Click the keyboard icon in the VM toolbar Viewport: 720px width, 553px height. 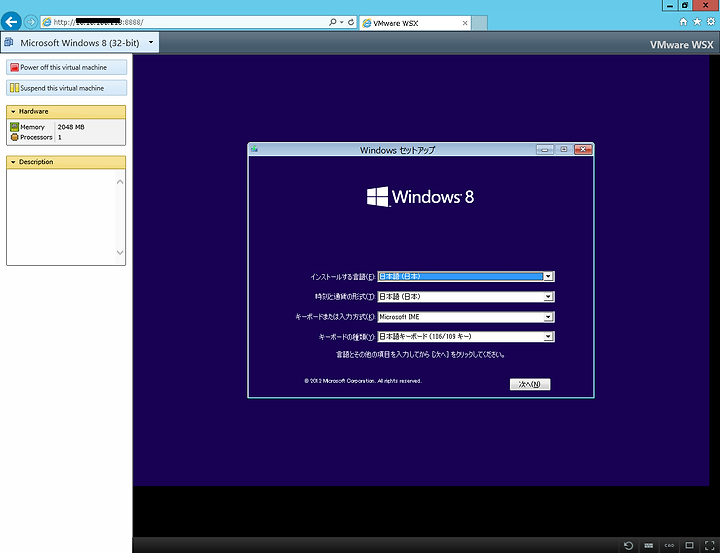coord(648,545)
